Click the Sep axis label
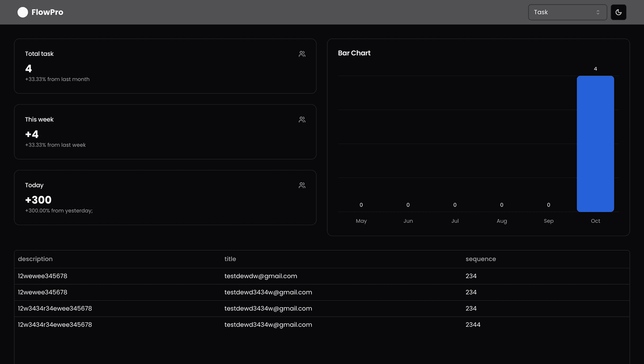Viewport: 644px width, 364px height. click(x=549, y=221)
